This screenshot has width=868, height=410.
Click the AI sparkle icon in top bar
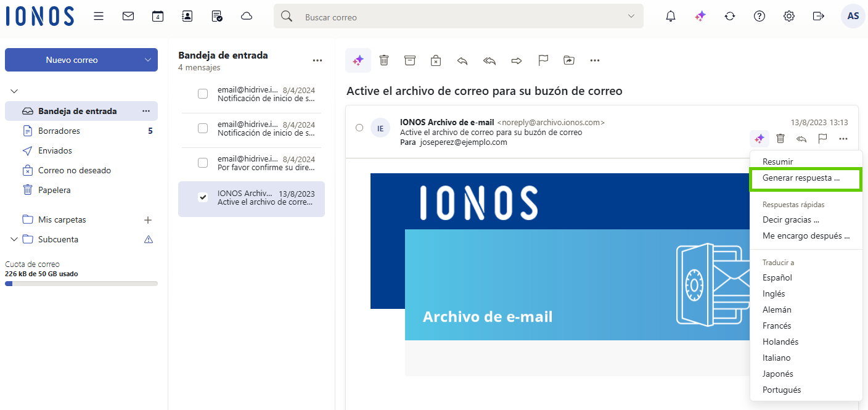[x=700, y=17]
